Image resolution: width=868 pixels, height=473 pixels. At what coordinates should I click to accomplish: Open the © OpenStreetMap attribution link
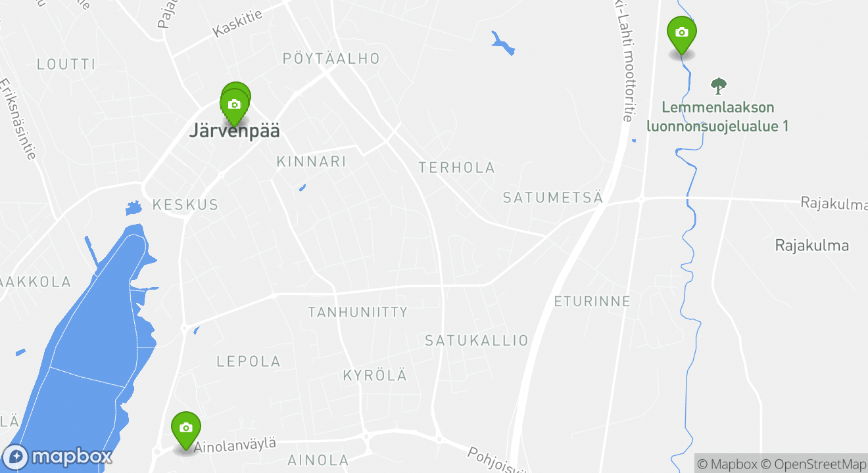pos(813,464)
